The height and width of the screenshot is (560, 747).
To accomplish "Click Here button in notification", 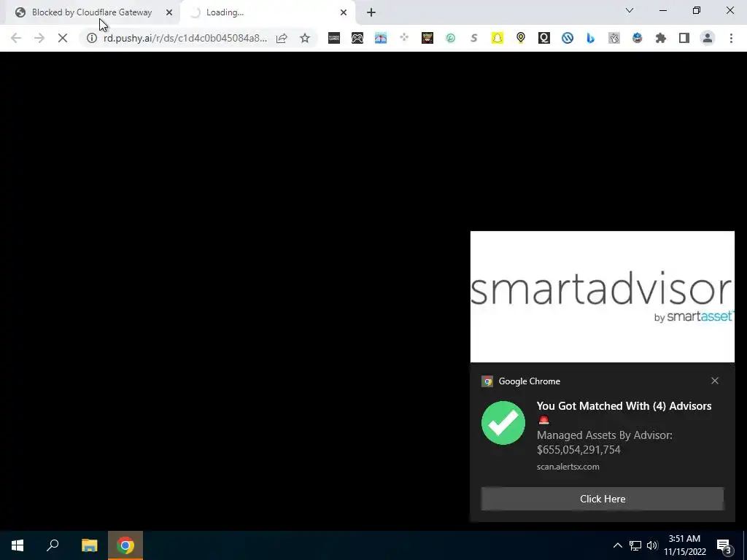I will point(602,499).
